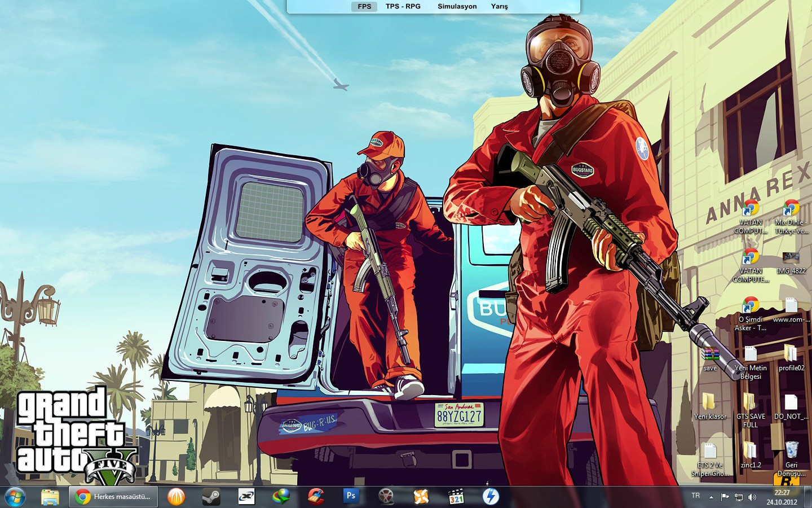812x508 pixels.
Task: Open the Simulasyon tab
Action: click(x=457, y=7)
